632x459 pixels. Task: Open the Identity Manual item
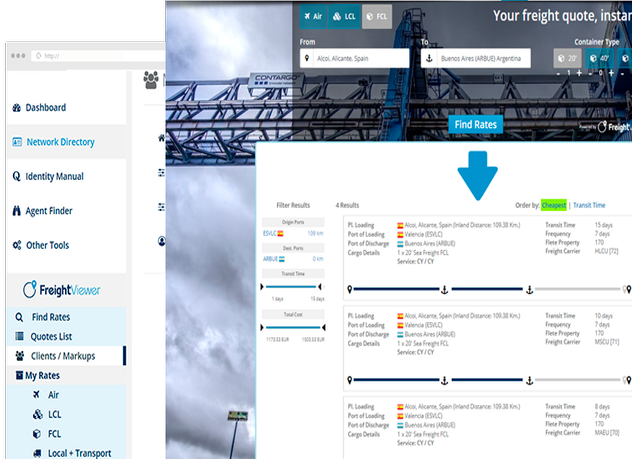coord(54,176)
